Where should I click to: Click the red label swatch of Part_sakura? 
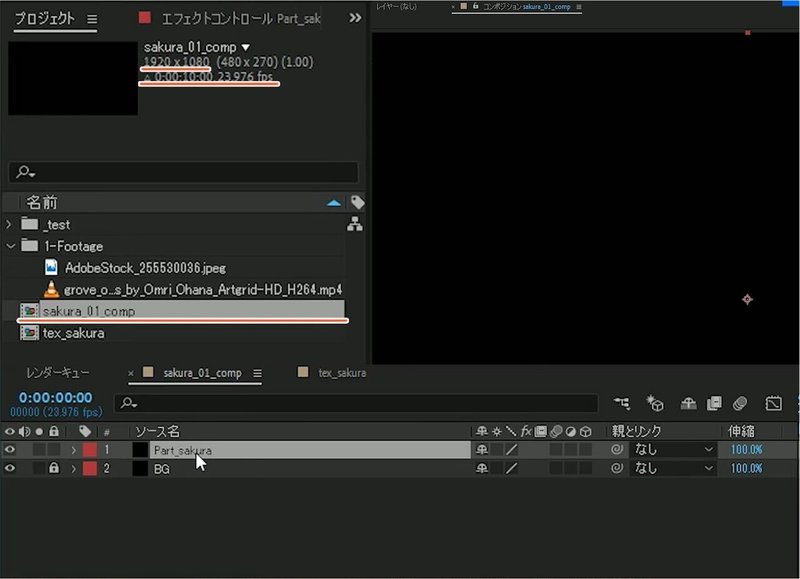click(90, 450)
